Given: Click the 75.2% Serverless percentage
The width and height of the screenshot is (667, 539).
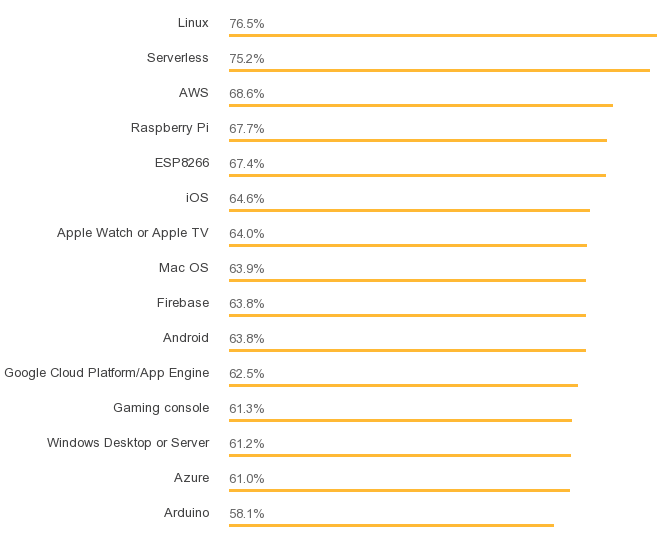Looking at the screenshot, I should click(x=247, y=59).
